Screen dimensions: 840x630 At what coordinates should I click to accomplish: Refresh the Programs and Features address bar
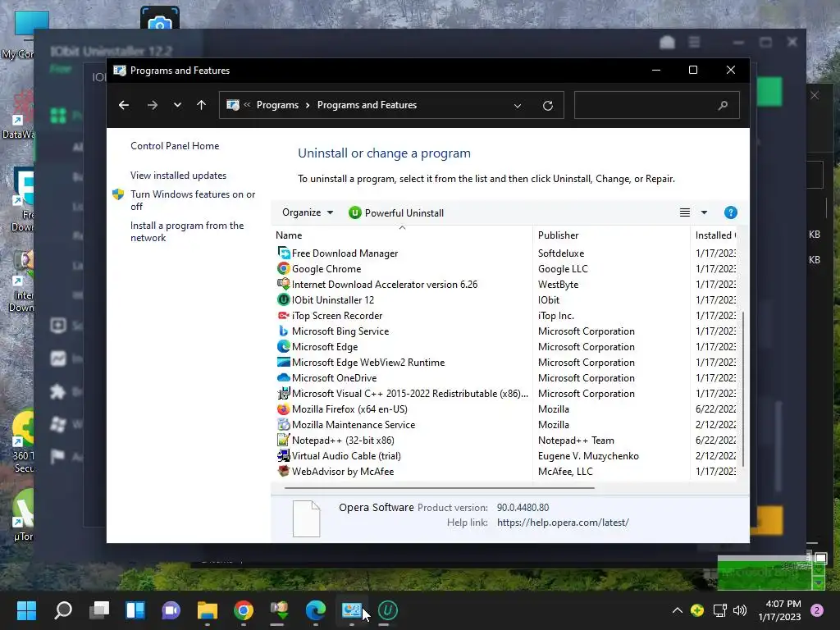point(547,105)
